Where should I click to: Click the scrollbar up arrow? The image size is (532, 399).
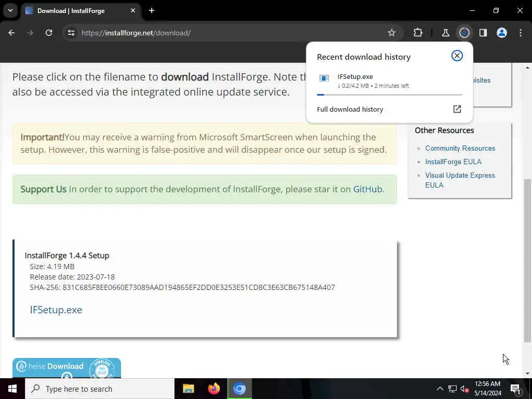(x=527, y=68)
